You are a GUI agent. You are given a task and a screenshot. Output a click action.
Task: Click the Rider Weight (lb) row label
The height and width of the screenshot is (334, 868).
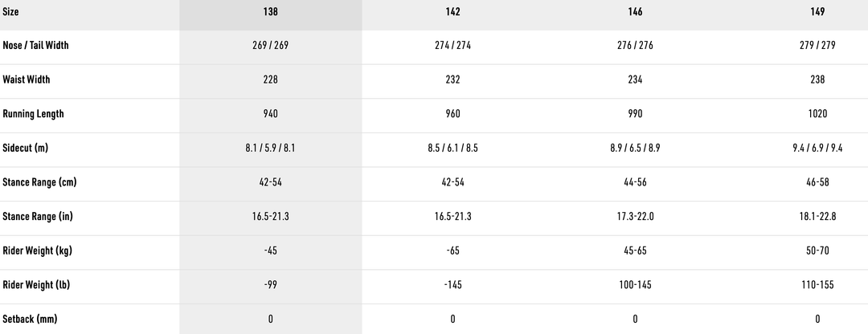(37, 285)
